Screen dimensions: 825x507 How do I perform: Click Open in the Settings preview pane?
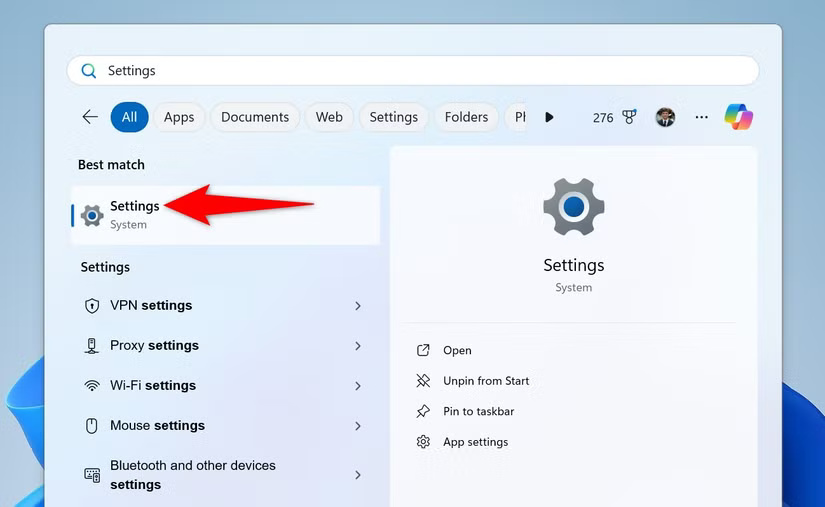click(x=457, y=350)
